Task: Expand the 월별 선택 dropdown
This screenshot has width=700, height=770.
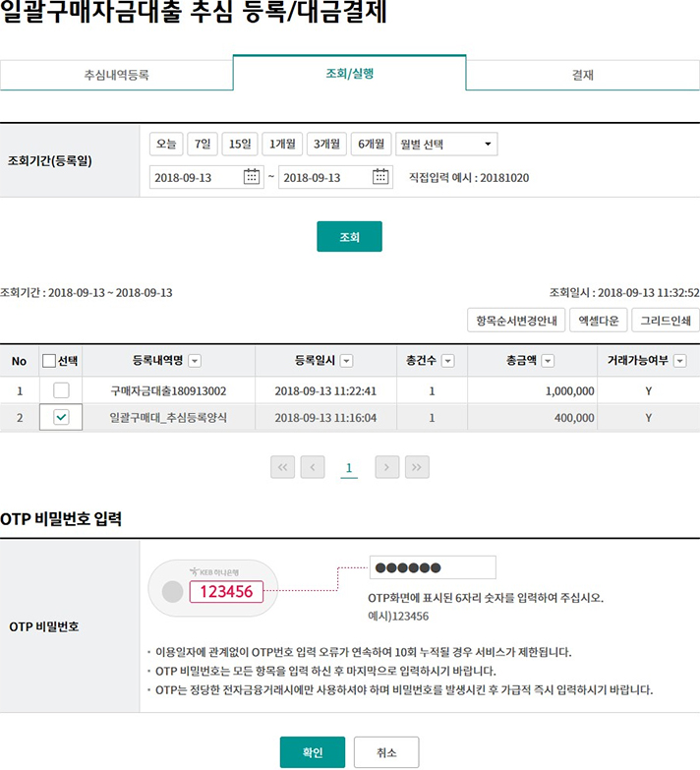Action: tap(445, 145)
